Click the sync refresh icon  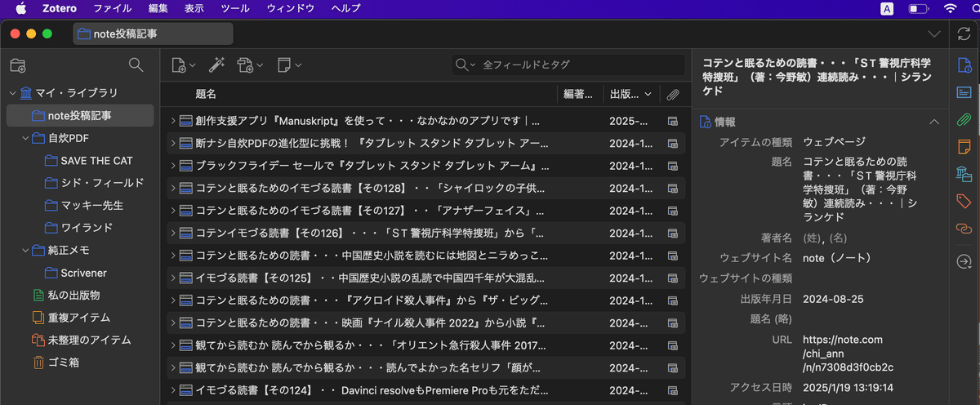(964, 34)
